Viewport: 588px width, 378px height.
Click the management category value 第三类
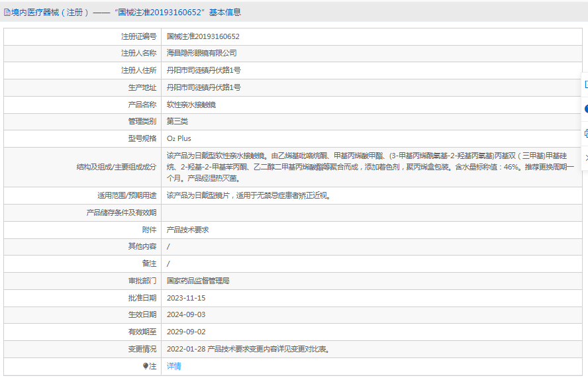pyautogui.click(x=177, y=121)
